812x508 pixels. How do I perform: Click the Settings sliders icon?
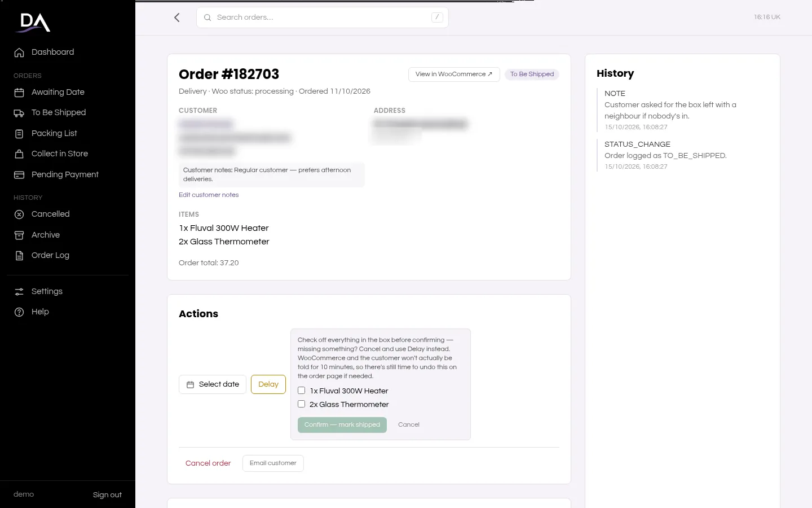[19, 292]
